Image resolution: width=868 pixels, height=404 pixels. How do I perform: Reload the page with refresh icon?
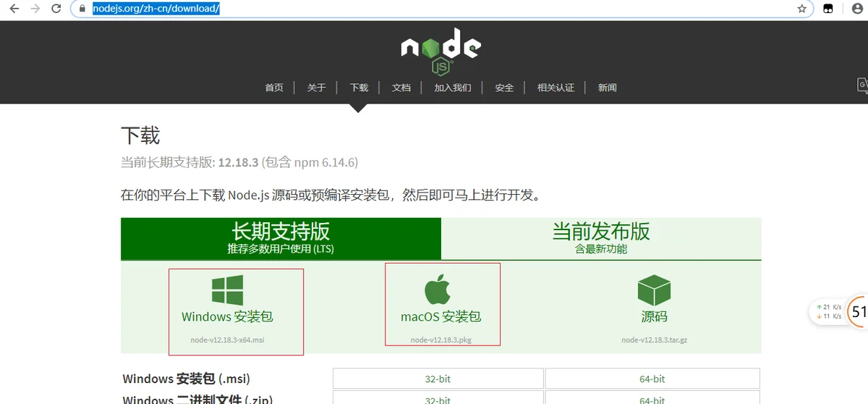(56, 9)
